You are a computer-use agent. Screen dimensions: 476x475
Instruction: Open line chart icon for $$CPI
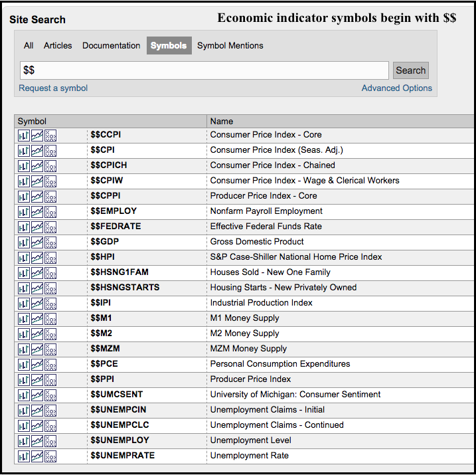(37, 150)
